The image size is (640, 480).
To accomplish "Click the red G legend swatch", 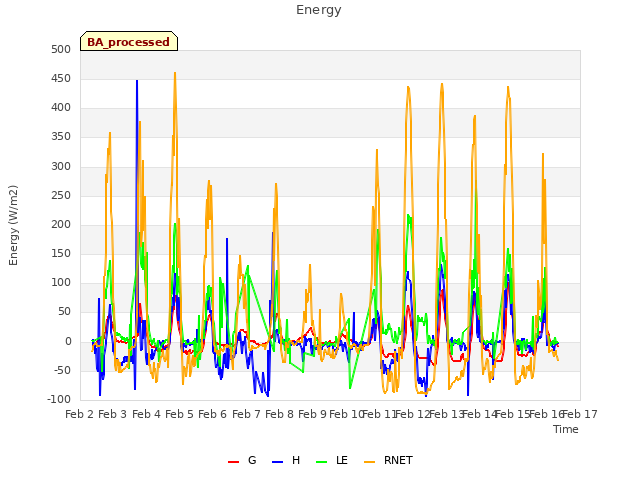I will coord(233,462).
